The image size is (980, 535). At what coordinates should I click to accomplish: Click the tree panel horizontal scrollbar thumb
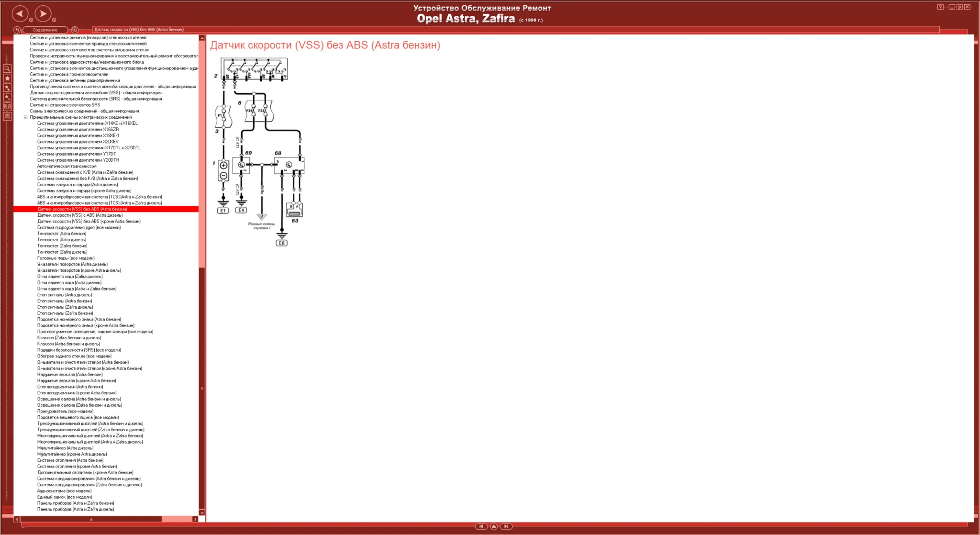coord(91,519)
